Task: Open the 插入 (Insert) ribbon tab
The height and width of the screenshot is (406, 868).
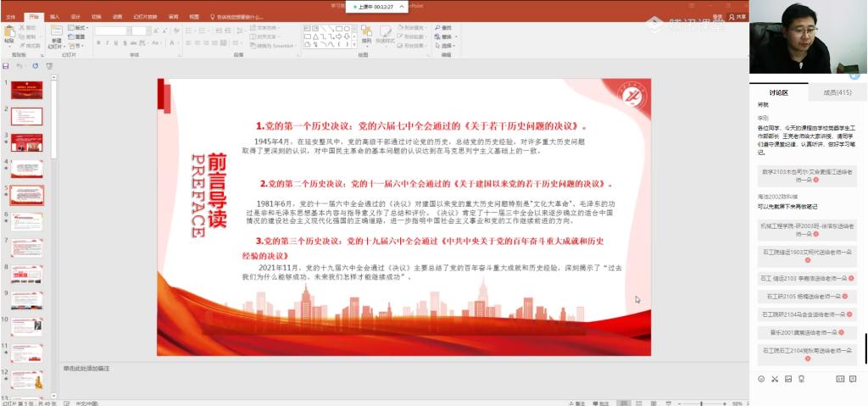Action: pos(54,16)
